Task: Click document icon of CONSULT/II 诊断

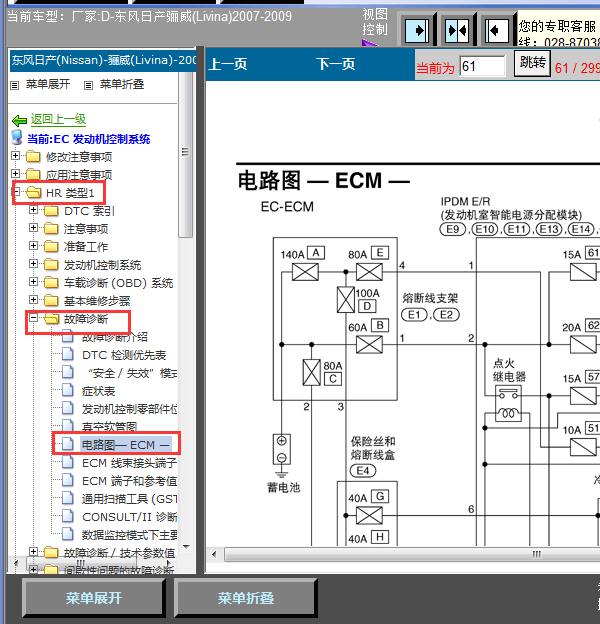Action: pos(68,516)
